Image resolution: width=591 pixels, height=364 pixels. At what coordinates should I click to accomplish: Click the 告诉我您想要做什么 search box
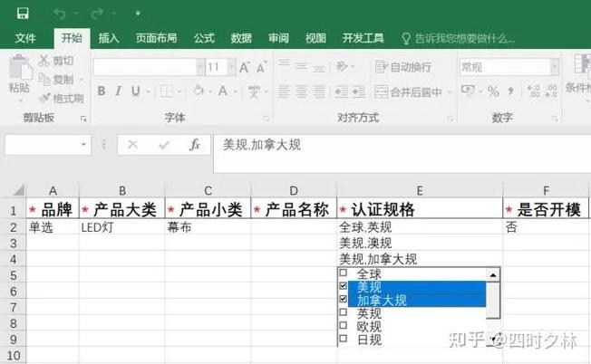click(x=459, y=38)
